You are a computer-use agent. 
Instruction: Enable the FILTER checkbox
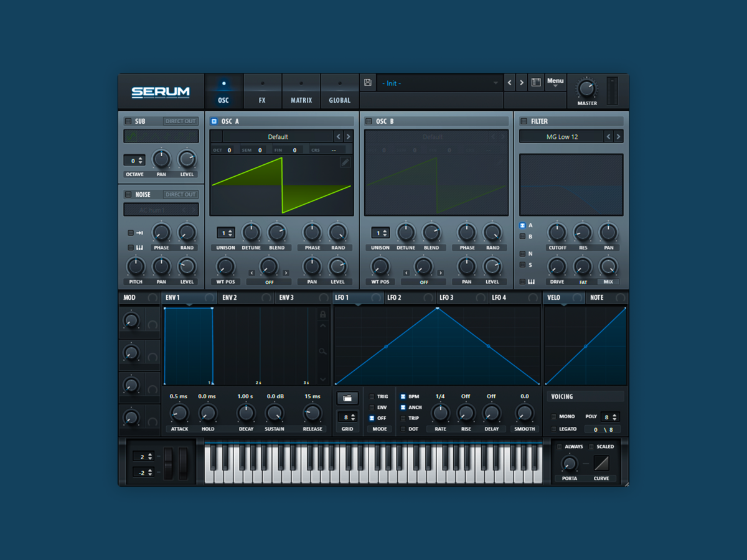[x=524, y=121]
